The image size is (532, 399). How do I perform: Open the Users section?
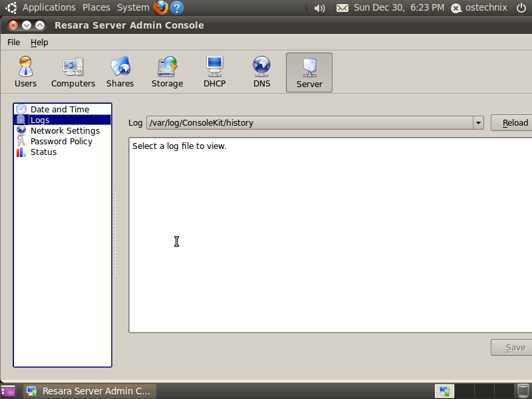(x=25, y=72)
